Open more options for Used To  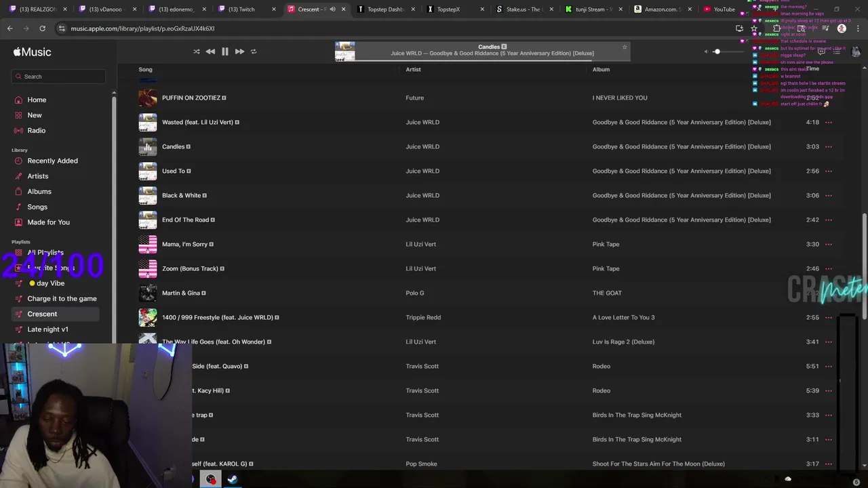[x=829, y=171]
